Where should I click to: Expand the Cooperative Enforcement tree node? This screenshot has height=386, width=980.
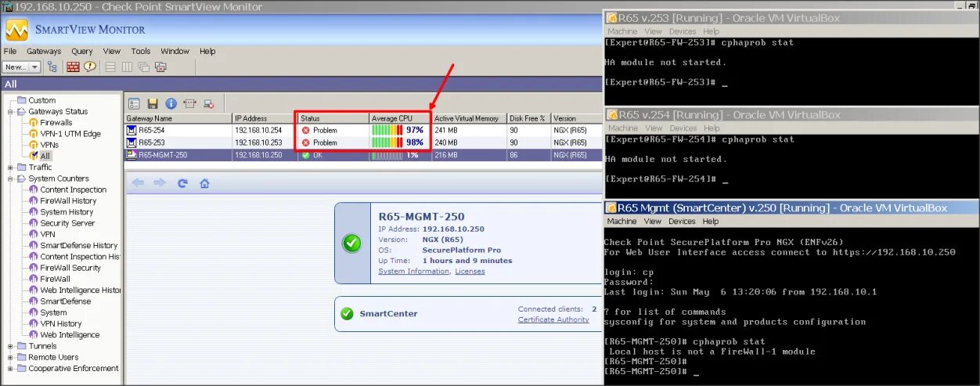tap(11, 369)
